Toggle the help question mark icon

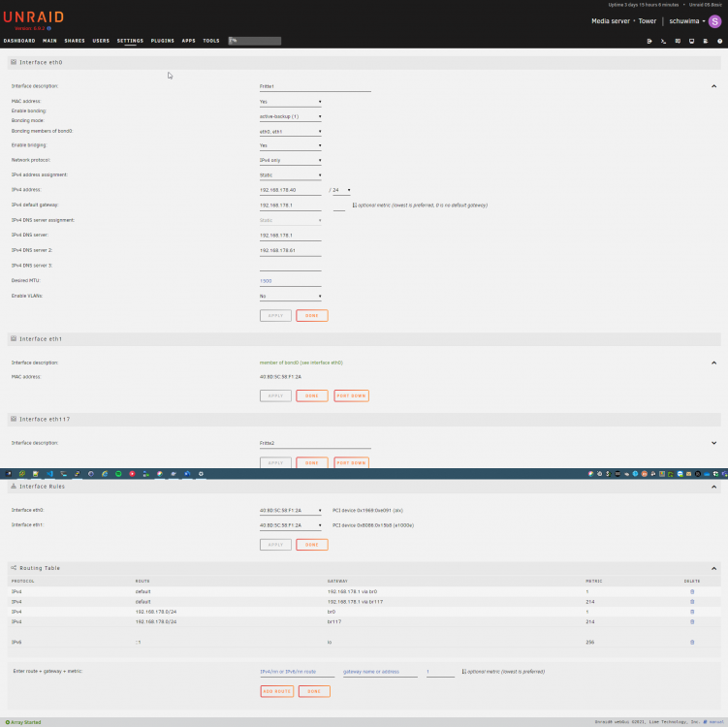719,41
